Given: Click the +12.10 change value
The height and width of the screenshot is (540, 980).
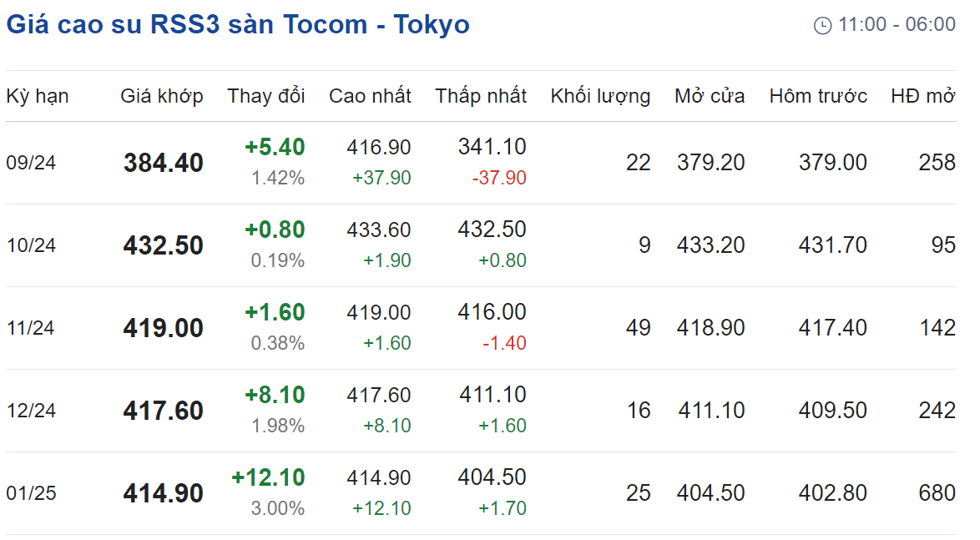Looking at the screenshot, I should (268, 478).
